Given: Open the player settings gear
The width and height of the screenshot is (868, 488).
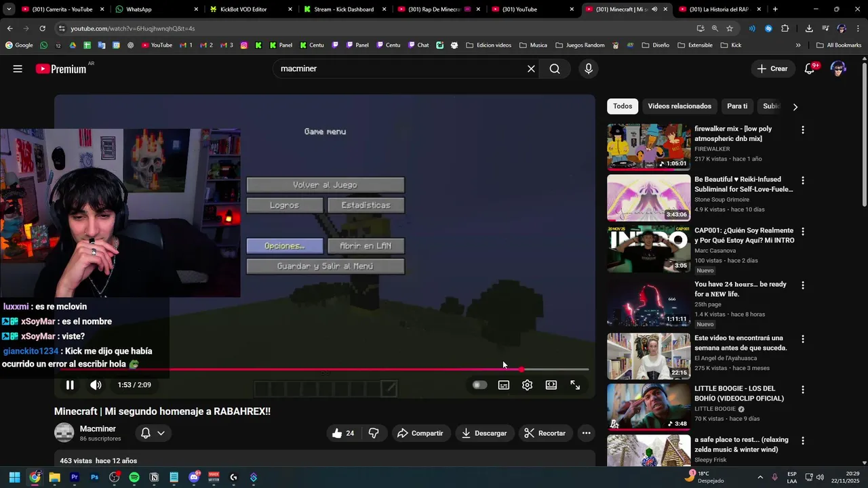Looking at the screenshot, I should point(527,385).
